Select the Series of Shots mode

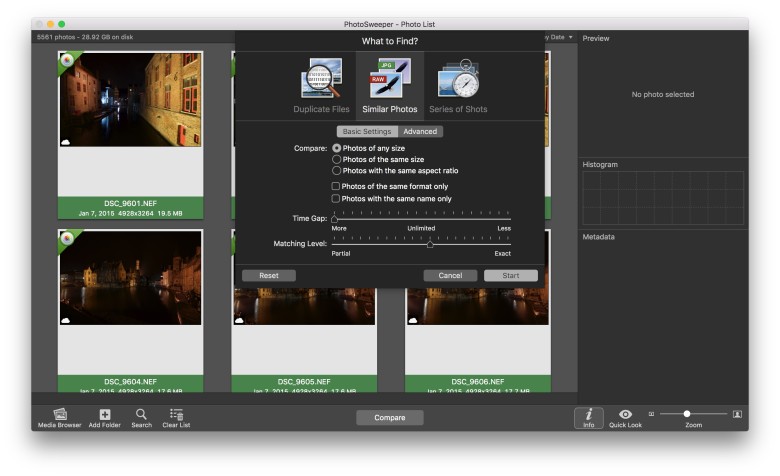pos(458,86)
